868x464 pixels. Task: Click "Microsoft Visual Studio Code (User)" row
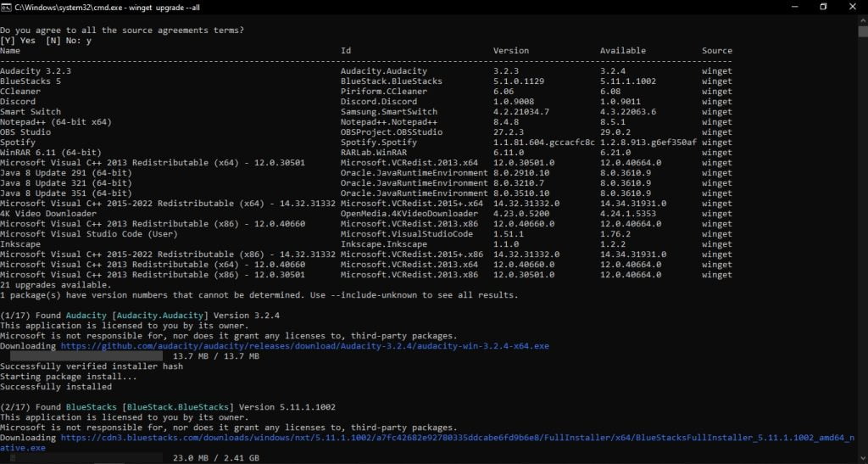point(89,233)
